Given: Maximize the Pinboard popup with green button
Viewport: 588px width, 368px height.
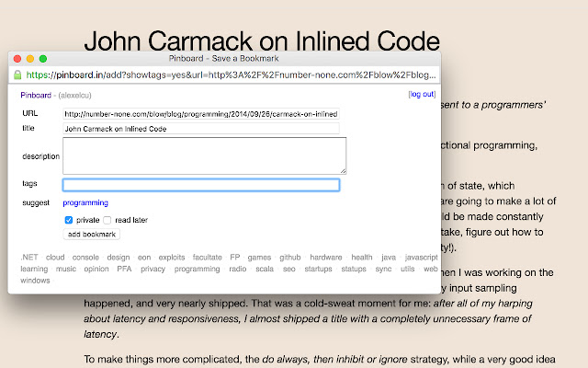Looking at the screenshot, I should [x=43, y=59].
